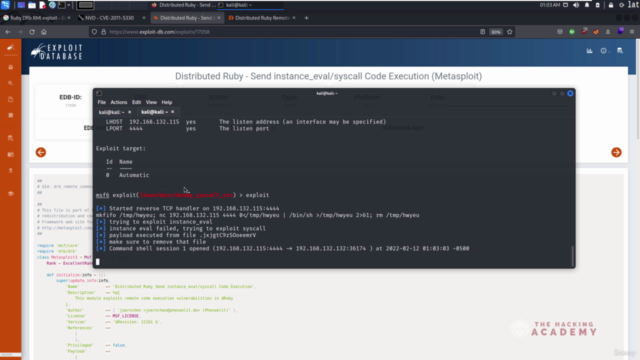640x360 pixels.
Task: Click the ant logo in orange sidebar
Action: click(x=11, y=48)
